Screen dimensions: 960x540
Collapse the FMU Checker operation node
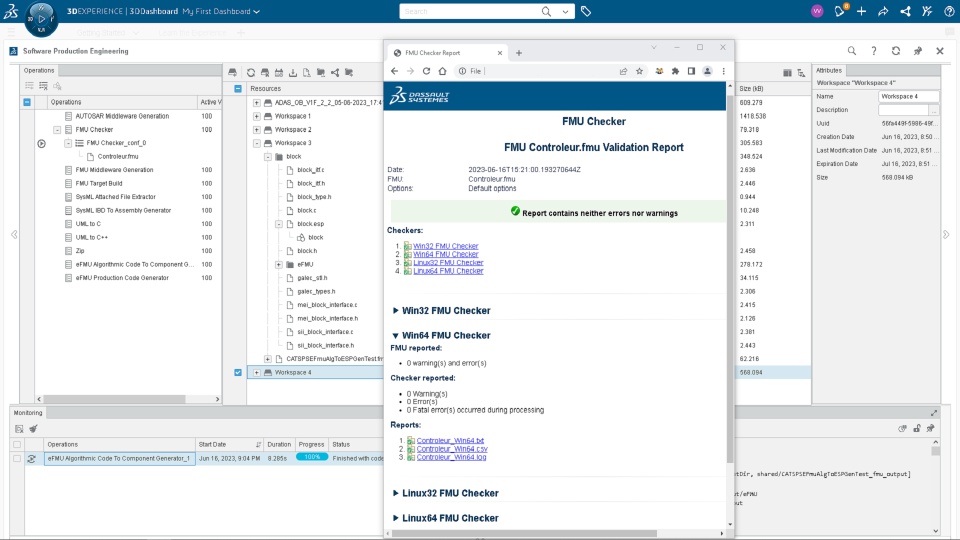coord(57,130)
